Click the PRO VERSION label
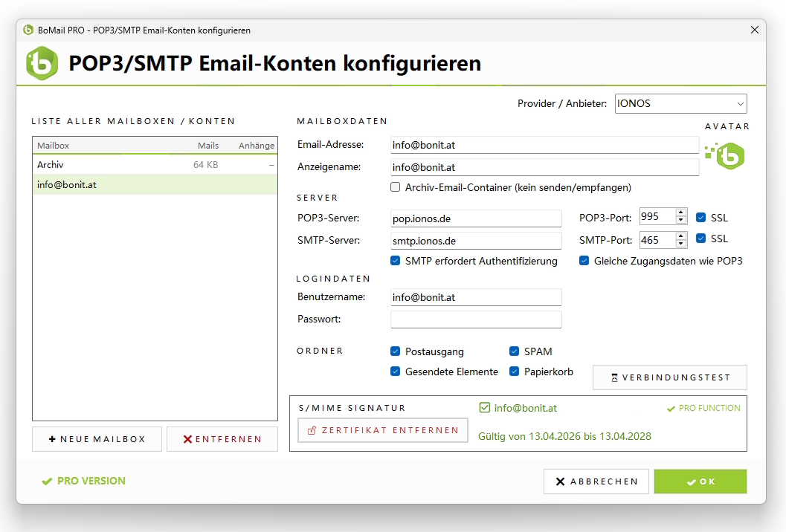Viewport: 786px width, 532px height. tap(91, 481)
